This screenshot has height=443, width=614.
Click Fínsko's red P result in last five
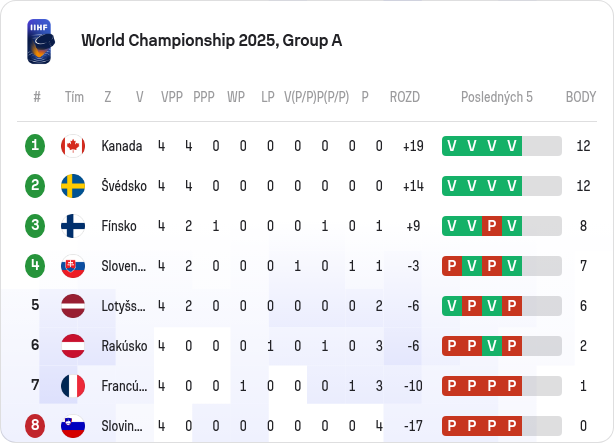(x=492, y=226)
